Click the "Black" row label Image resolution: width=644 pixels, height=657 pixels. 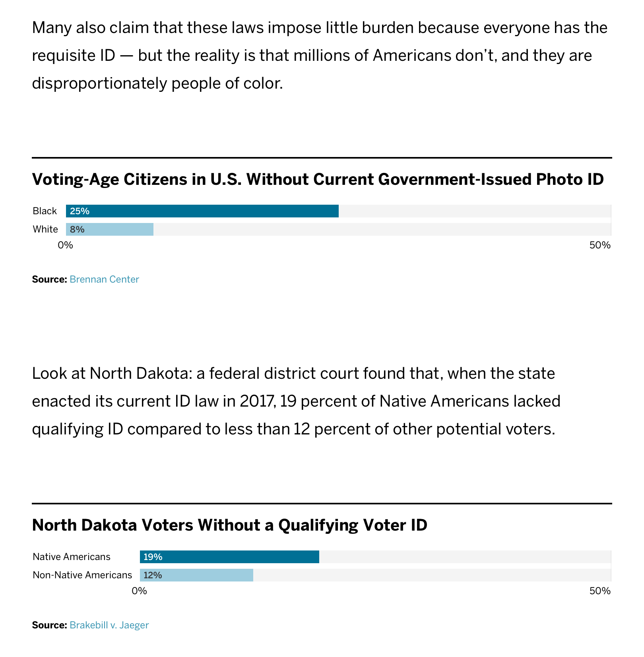pyautogui.click(x=45, y=211)
